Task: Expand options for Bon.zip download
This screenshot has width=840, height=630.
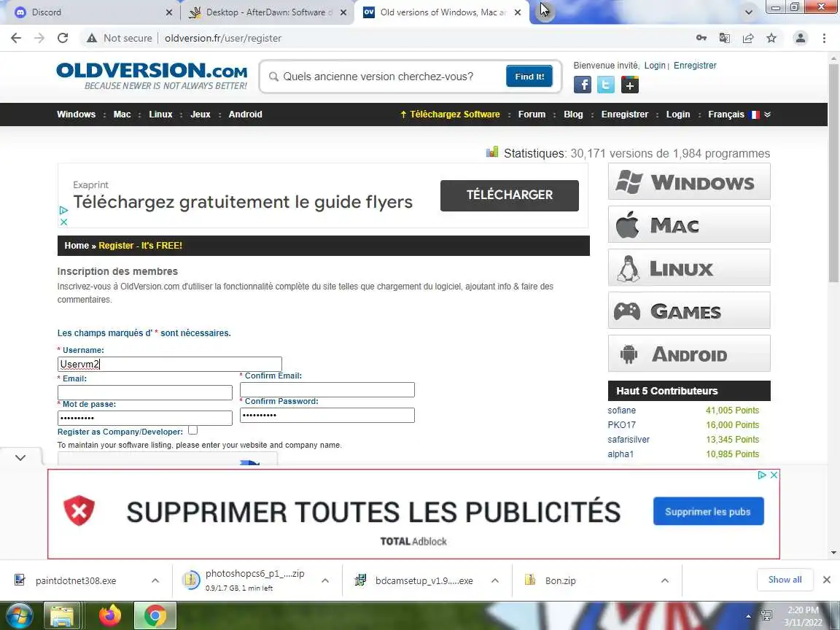Action: (665, 580)
